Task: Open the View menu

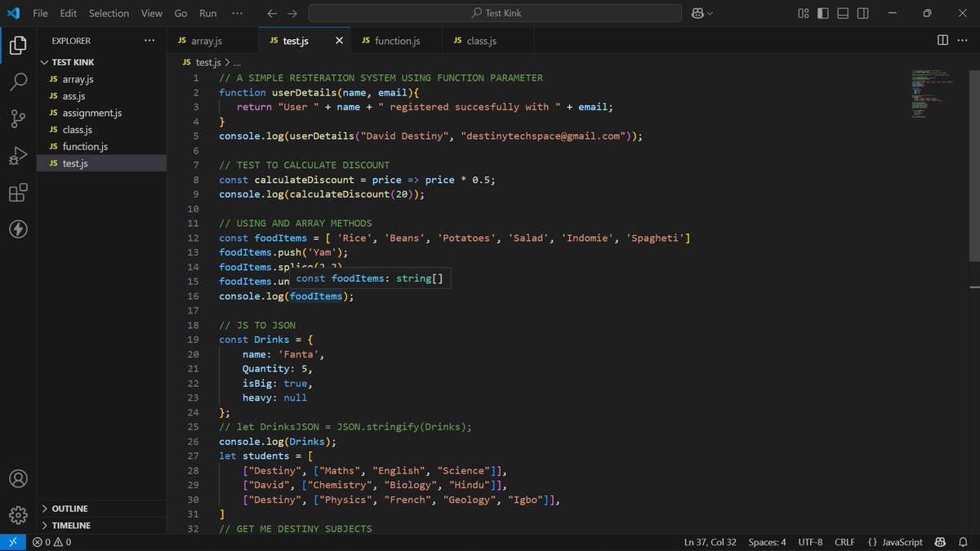Action: (x=152, y=13)
